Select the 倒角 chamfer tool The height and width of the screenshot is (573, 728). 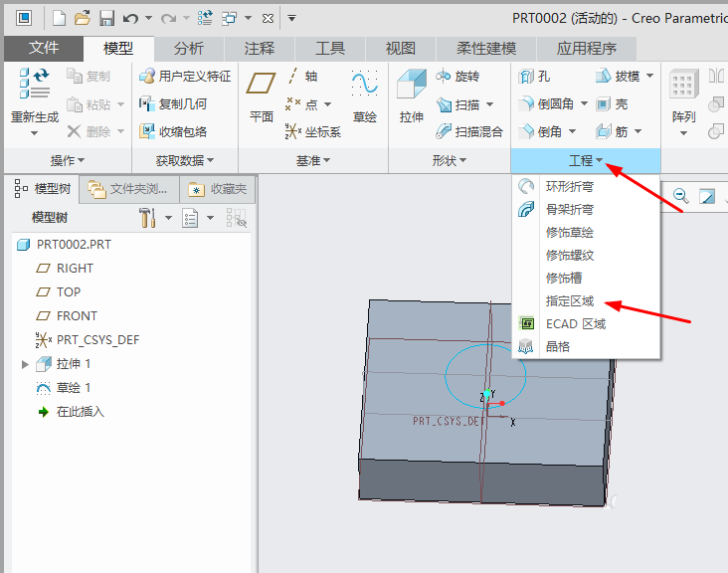540,132
